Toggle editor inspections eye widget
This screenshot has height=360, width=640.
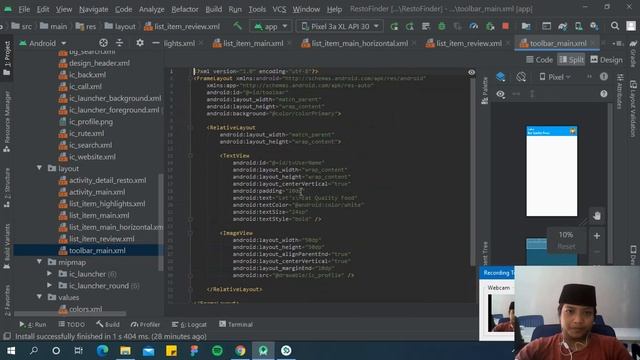point(471,72)
